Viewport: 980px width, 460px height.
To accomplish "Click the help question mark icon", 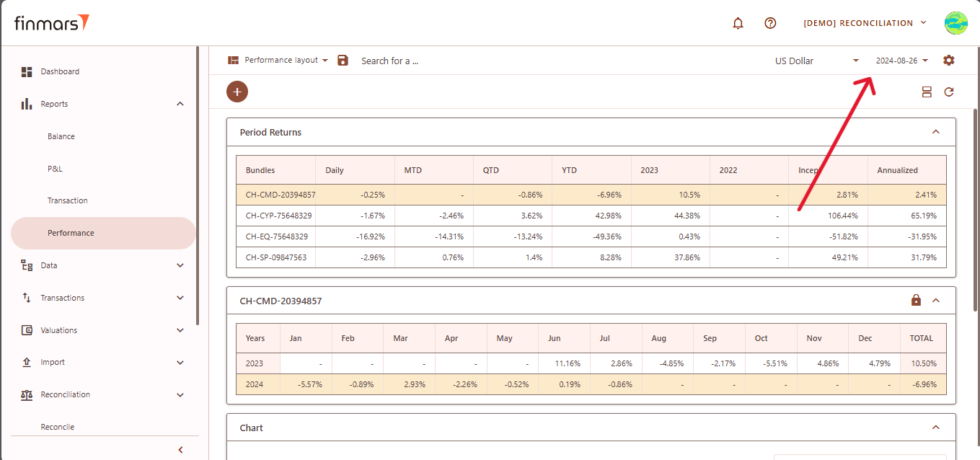I will (x=770, y=23).
